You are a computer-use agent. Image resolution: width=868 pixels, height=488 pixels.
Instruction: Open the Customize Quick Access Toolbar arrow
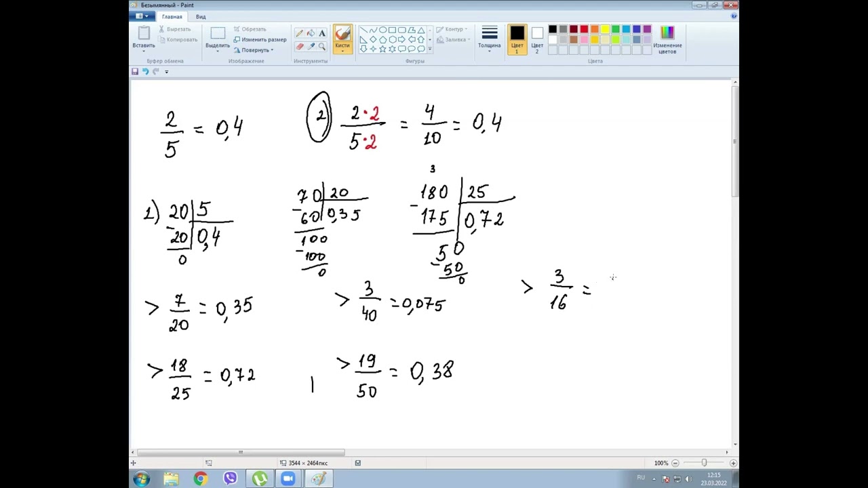(x=166, y=71)
